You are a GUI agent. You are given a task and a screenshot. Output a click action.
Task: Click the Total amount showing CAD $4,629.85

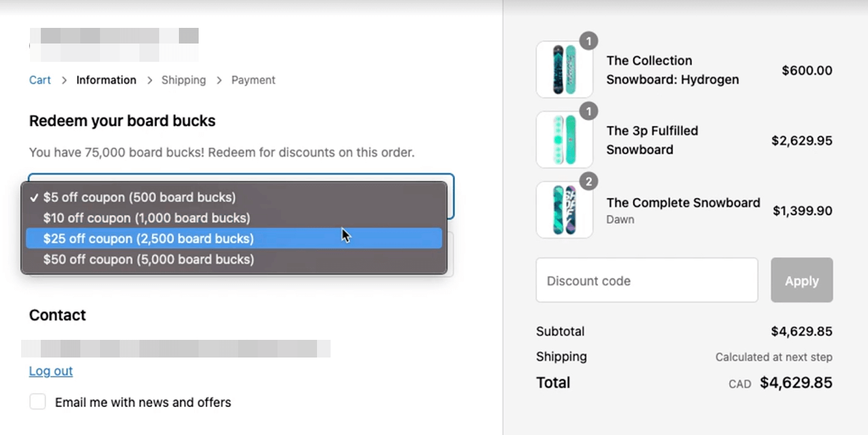796,383
